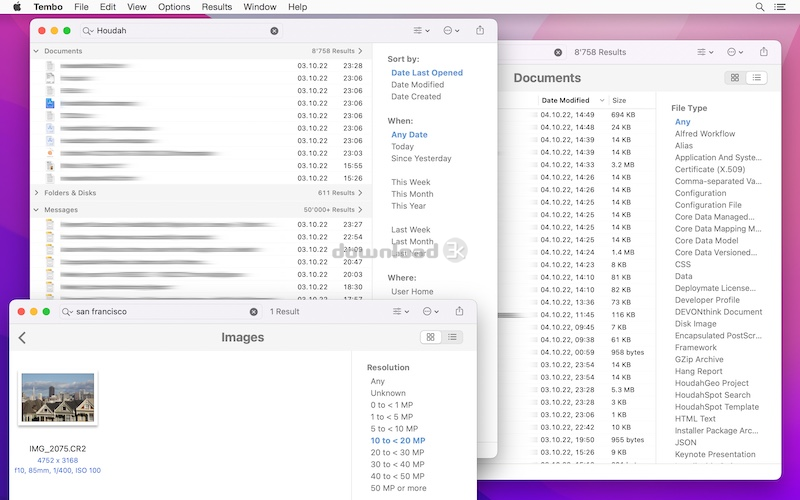Open ellipsis menu in Images window
Image resolution: width=800 pixels, height=500 pixels.
pyautogui.click(x=431, y=311)
